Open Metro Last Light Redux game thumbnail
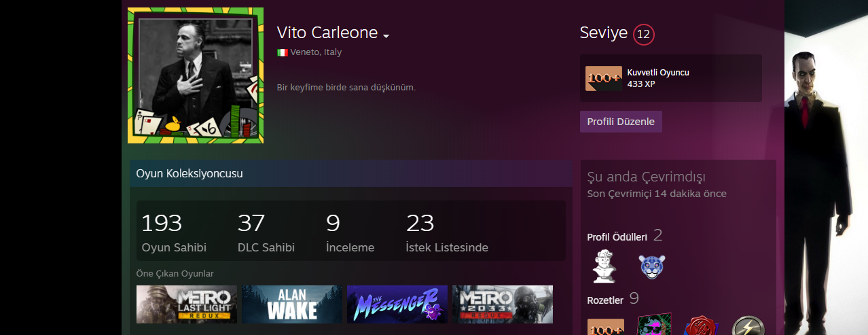 click(187, 304)
